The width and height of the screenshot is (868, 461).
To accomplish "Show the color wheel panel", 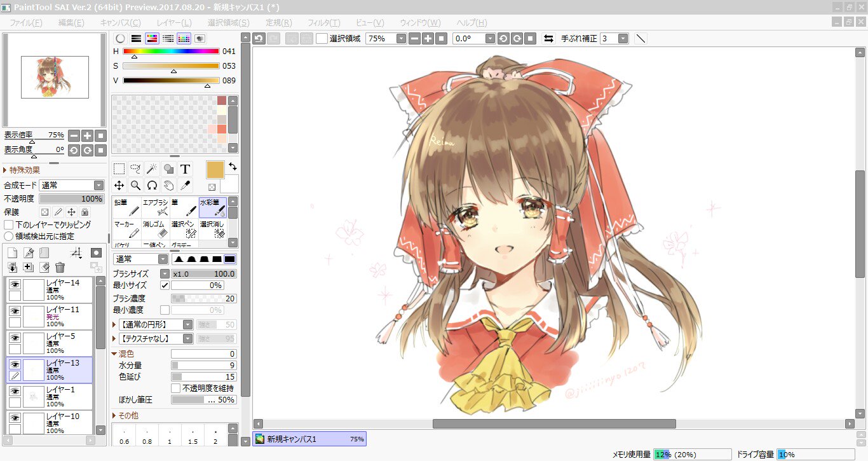I will point(120,38).
